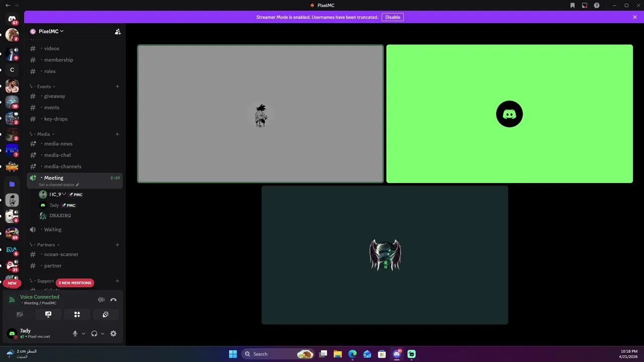The width and height of the screenshot is (644, 362).
Task: Focus the gray video tile with anime avatar
Action: pyautogui.click(x=261, y=114)
